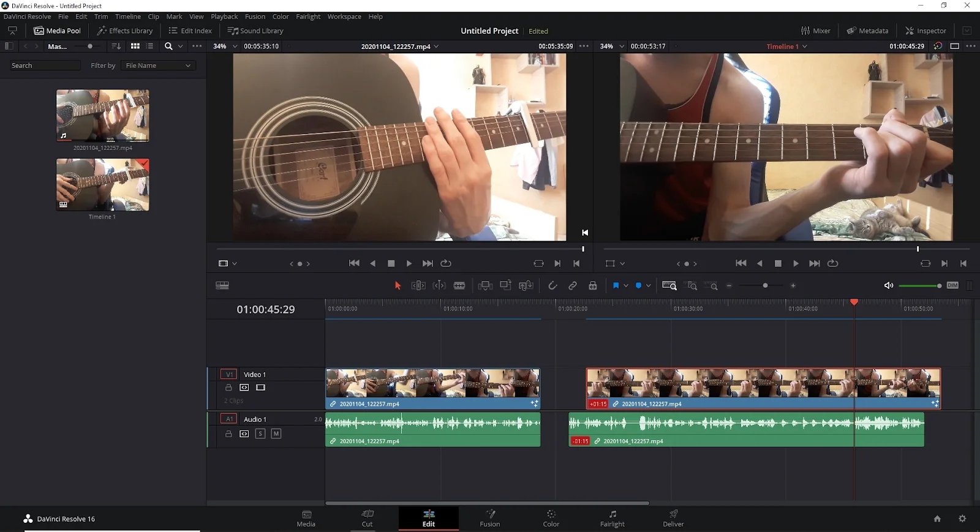Click the Trim Edit Mode tool
980x532 pixels.
(x=418, y=286)
